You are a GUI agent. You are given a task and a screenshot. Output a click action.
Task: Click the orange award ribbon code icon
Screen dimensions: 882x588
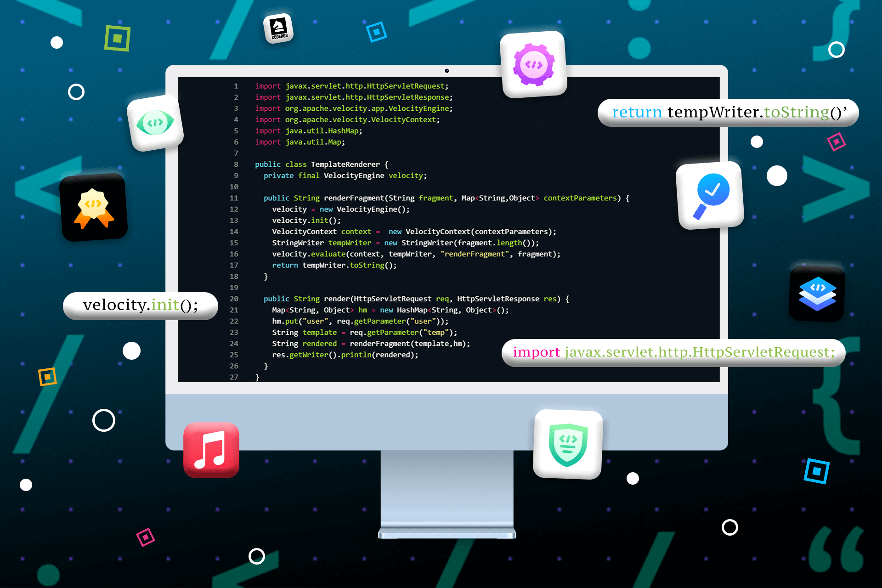click(94, 208)
